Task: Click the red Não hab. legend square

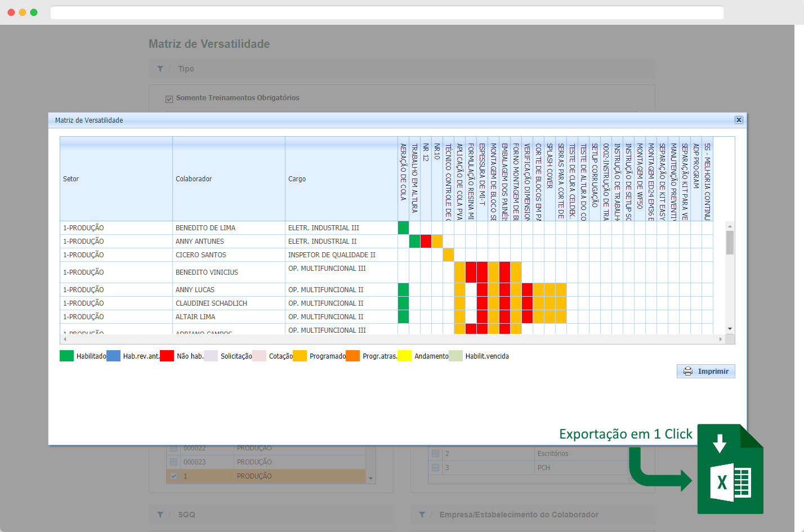Action: (166, 356)
